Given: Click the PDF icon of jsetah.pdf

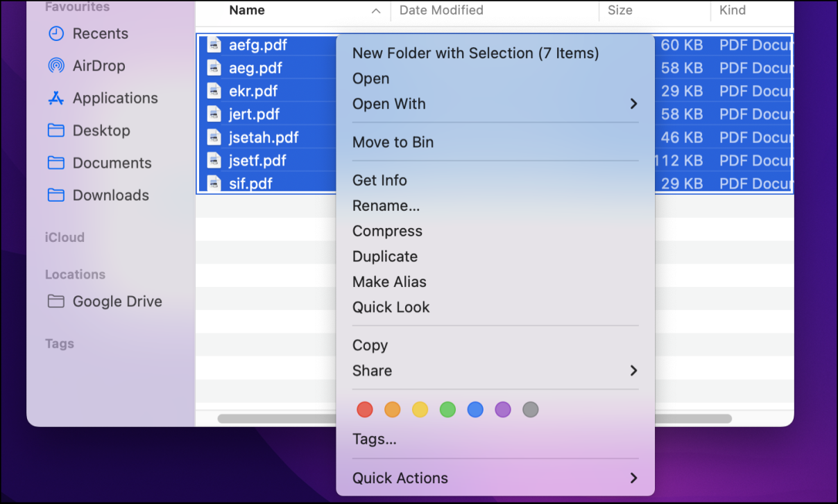Looking at the screenshot, I should coord(215,137).
